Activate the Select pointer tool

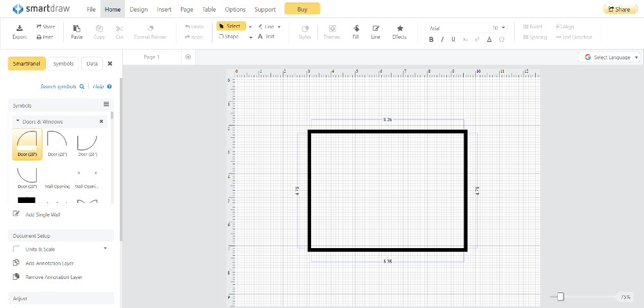(231, 26)
